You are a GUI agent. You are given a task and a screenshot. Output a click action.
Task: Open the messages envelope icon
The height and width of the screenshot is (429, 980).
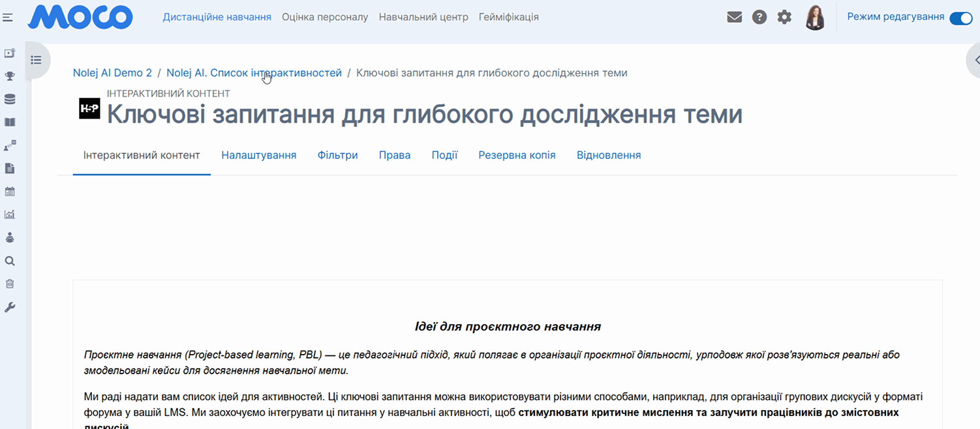734,18
